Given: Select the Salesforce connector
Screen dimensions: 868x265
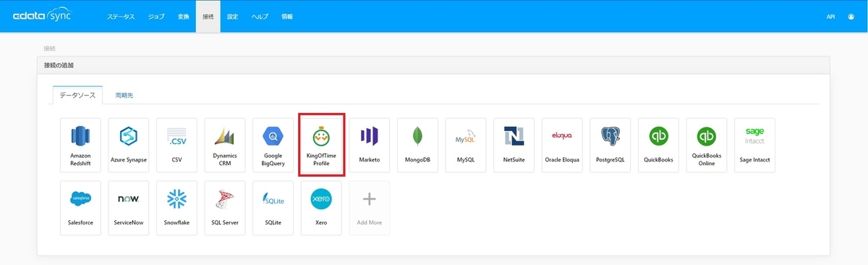Looking at the screenshot, I should (x=80, y=208).
